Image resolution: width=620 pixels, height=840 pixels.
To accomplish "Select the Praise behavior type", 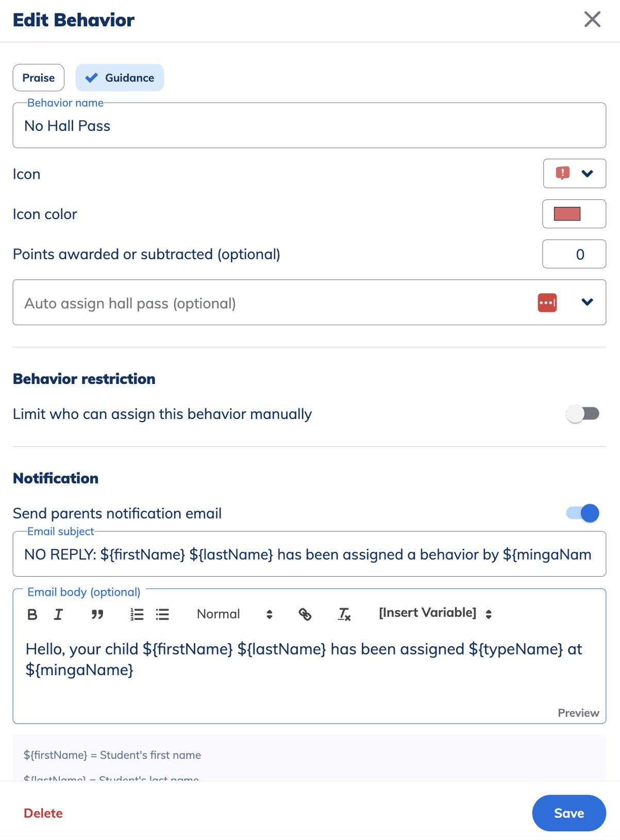I will tap(39, 78).
